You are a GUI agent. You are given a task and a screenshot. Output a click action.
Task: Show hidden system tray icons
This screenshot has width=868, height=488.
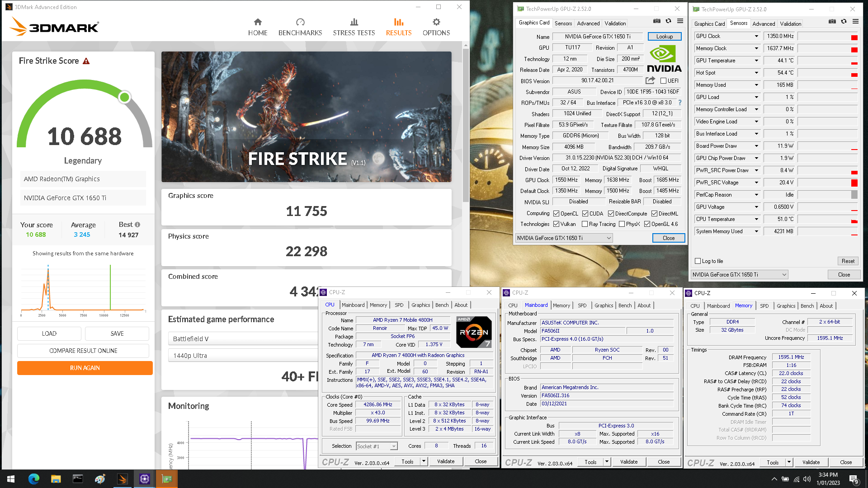774,479
